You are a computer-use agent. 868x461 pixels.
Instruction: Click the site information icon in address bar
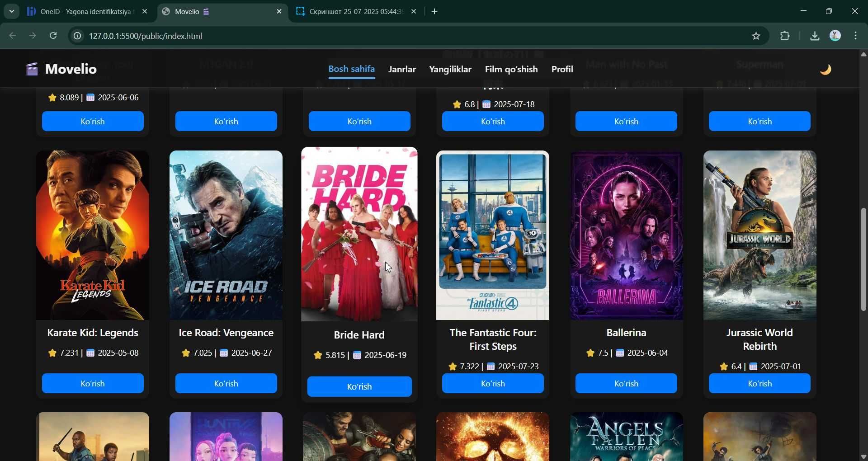pyautogui.click(x=77, y=36)
